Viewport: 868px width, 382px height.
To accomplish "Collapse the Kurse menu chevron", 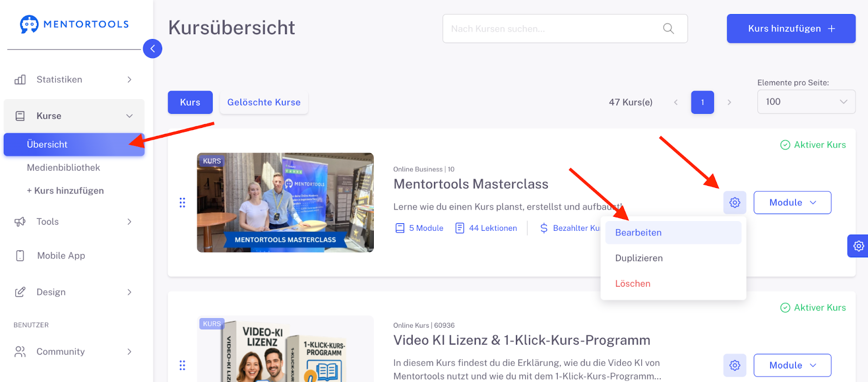I will pyautogui.click(x=129, y=116).
